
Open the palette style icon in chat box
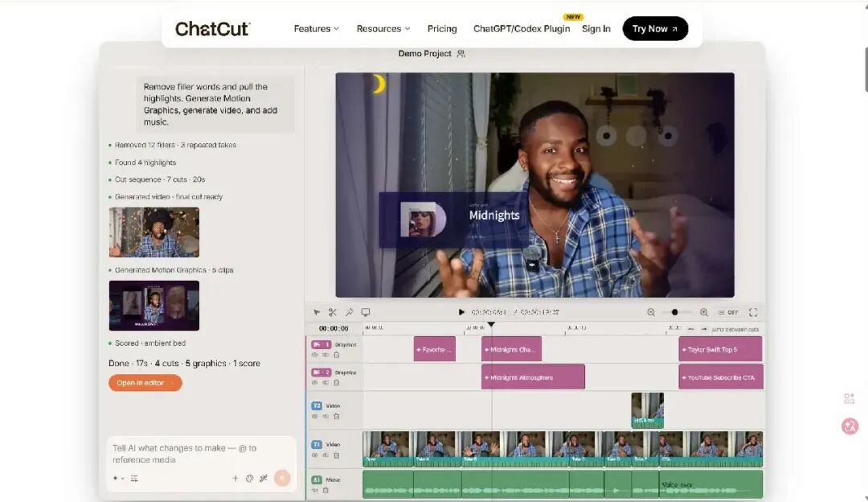tap(249, 478)
